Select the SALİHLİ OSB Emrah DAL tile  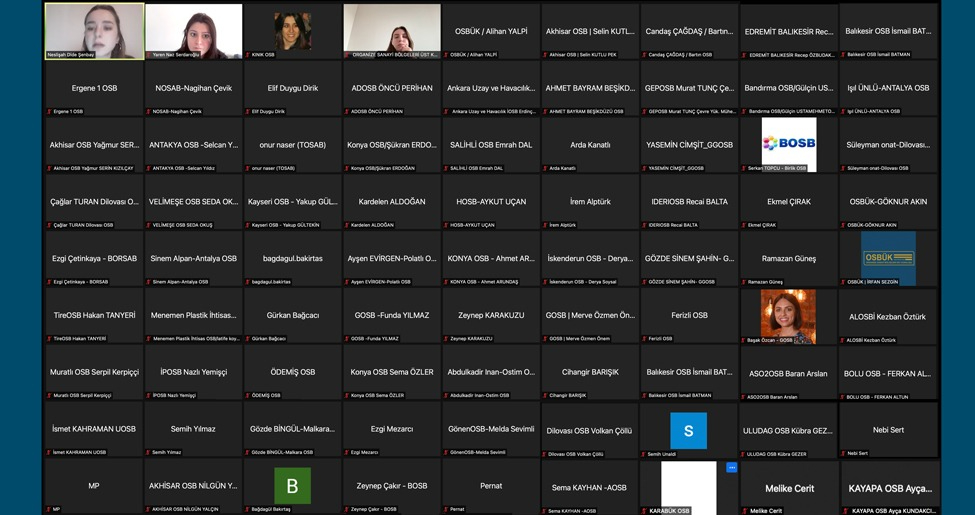(491, 145)
